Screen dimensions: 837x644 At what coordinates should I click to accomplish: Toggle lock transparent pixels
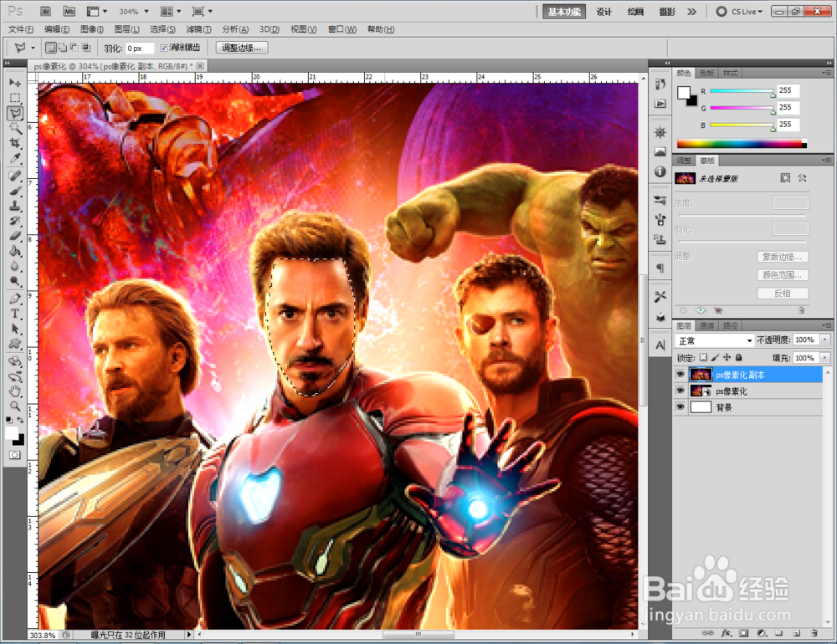point(704,357)
